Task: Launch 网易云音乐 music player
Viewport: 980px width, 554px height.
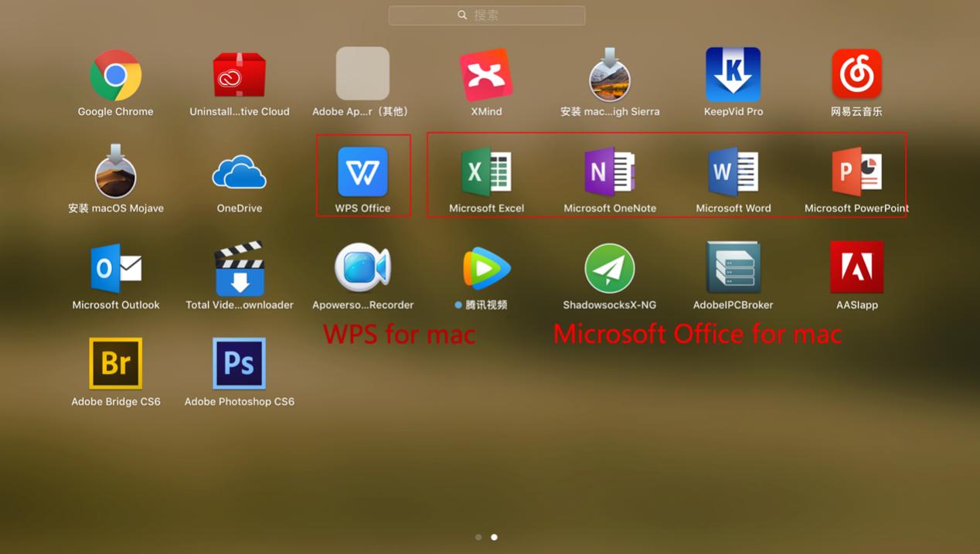Action: (x=856, y=73)
